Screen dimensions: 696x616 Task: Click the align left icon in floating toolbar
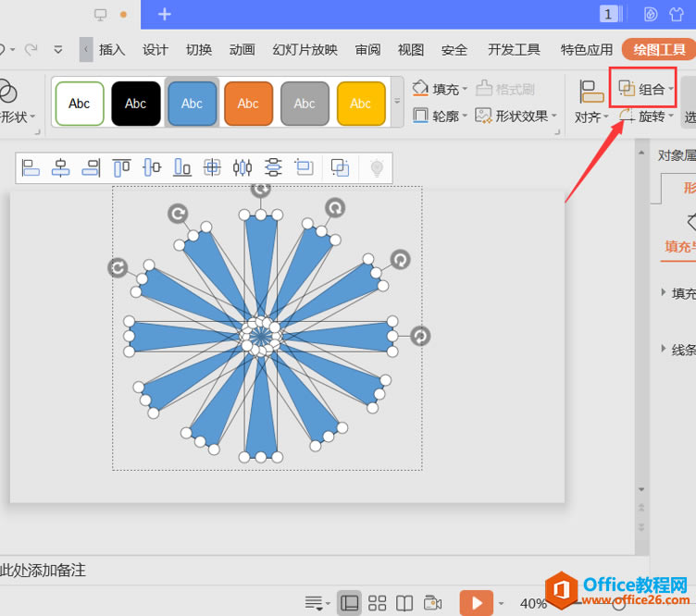[31, 168]
